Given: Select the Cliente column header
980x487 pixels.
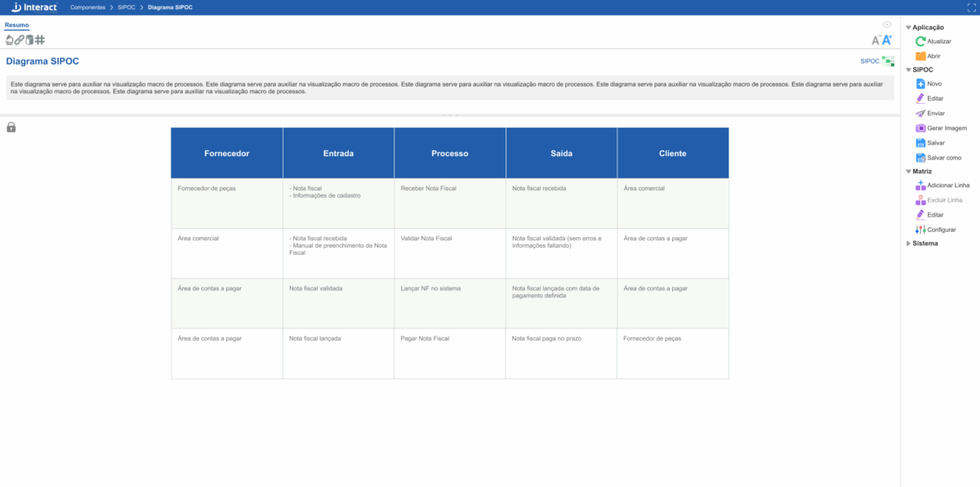Looking at the screenshot, I should pos(673,153).
